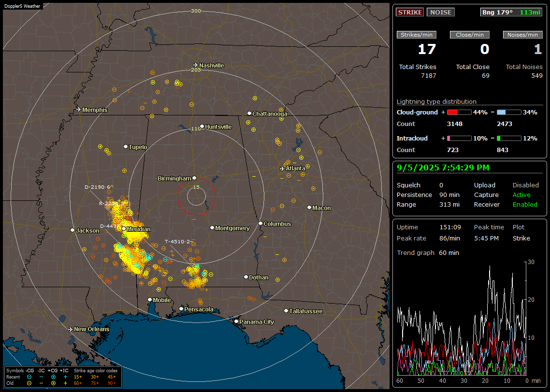Click the Recent +CG legend symbol

53,377
